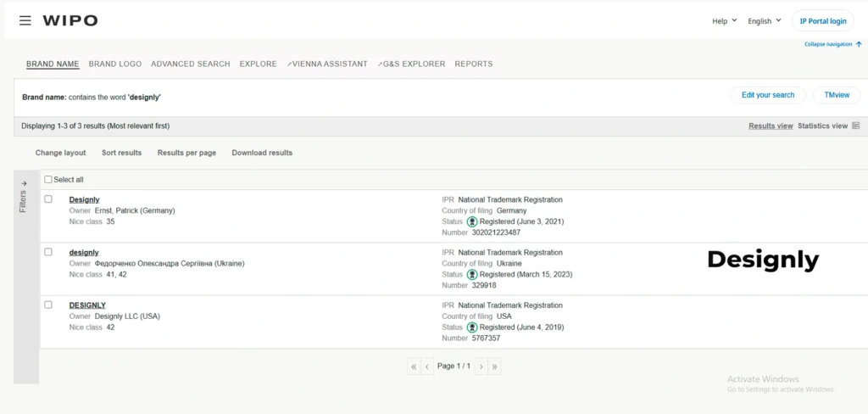This screenshot has width=868, height=414.
Task: Open the hamburger navigation menu
Action: point(25,20)
